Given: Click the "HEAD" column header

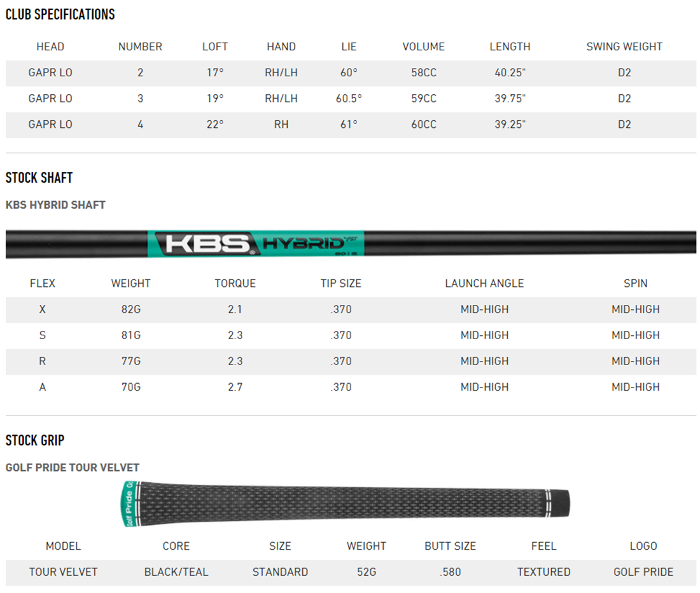Looking at the screenshot, I should point(50,47).
